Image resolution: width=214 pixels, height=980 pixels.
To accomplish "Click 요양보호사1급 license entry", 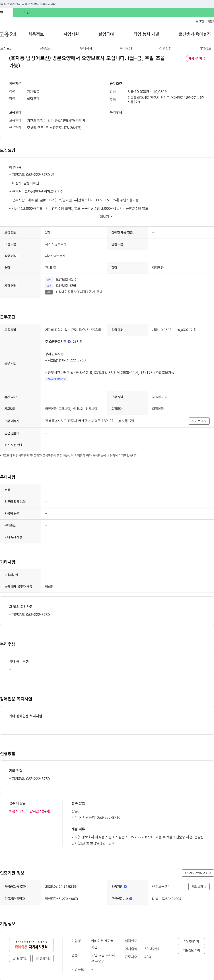I will coord(66,279).
